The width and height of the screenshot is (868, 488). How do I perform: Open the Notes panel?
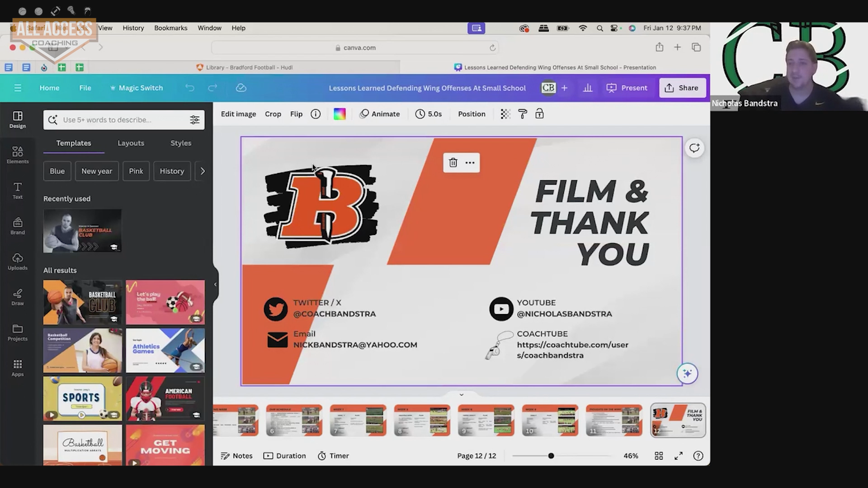point(236,456)
